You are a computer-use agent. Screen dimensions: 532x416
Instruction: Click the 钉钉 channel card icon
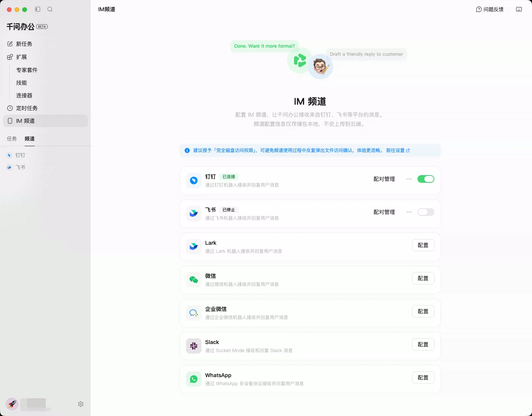point(194,180)
